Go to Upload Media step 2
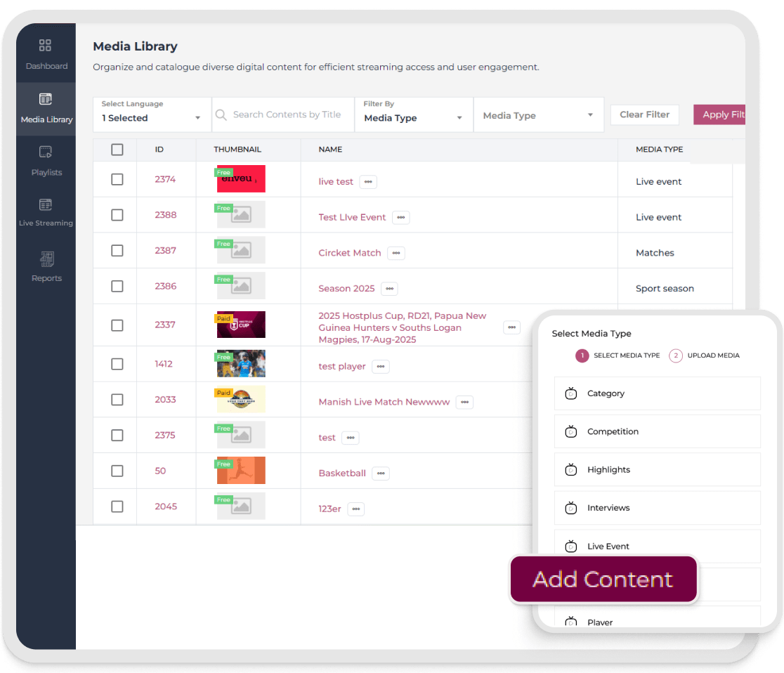 (x=676, y=355)
